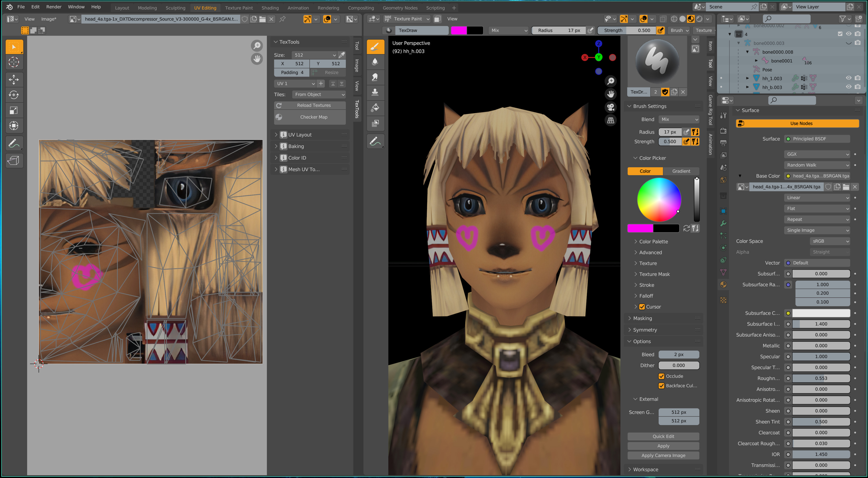Open the Material properties tab icon
The image size is (868, 478).
(723, 284)
